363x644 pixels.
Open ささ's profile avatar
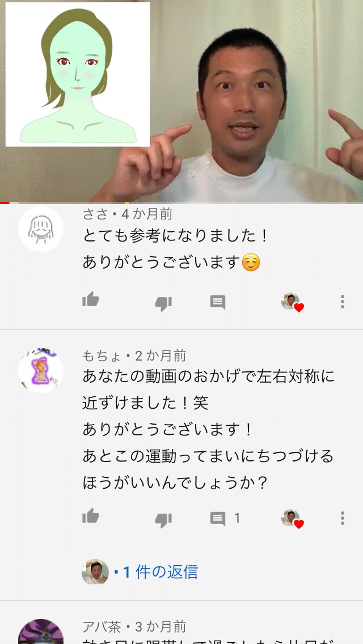41,229
